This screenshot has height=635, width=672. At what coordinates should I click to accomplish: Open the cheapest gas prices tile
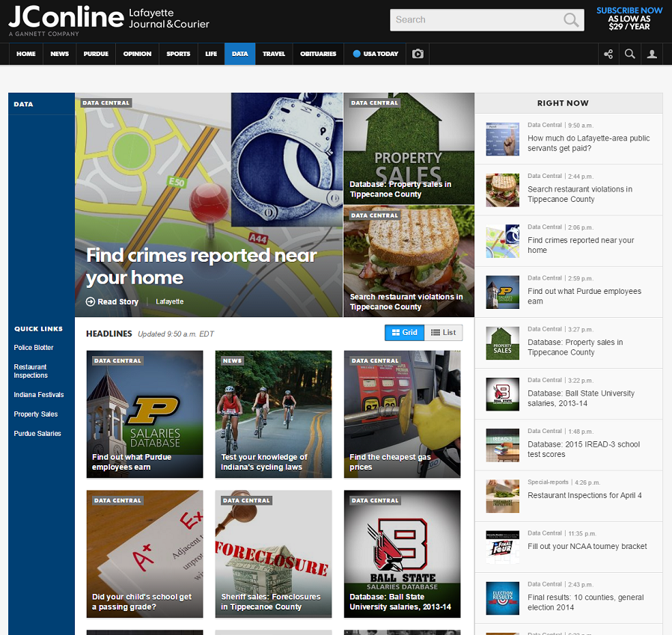(402, 414)
